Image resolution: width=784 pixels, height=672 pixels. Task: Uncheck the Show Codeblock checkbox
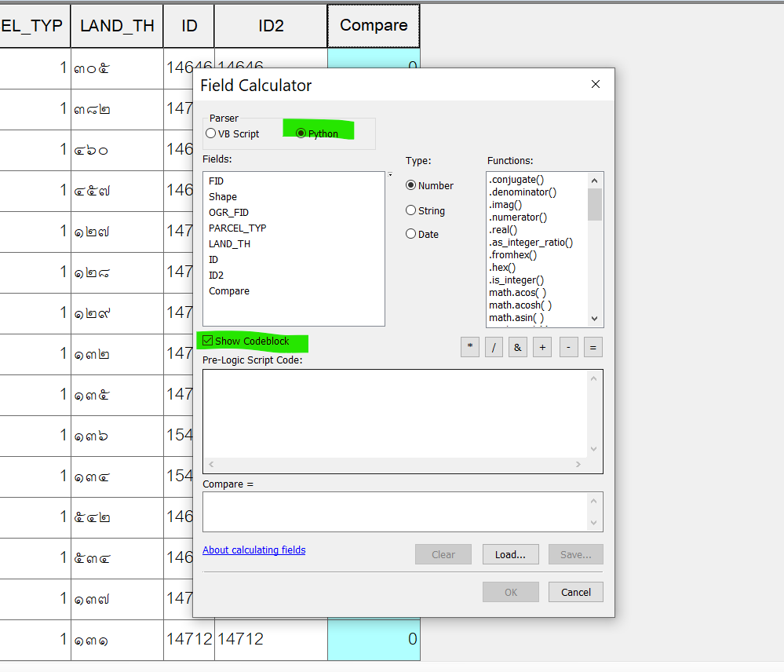point(208,341)
